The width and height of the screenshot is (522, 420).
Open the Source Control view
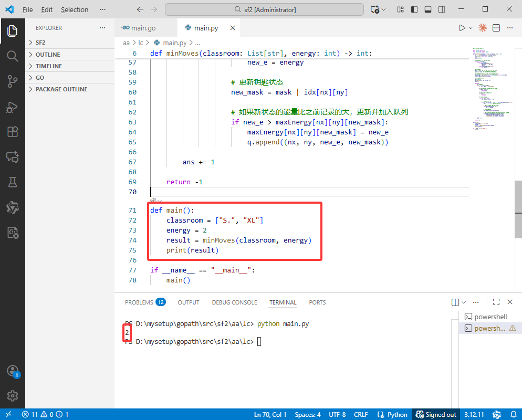click(12, 81)
